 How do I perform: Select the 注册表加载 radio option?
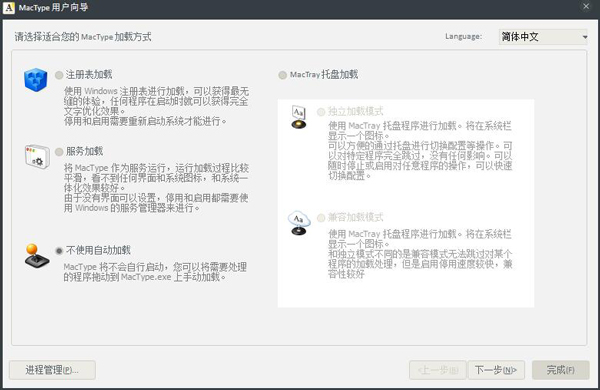(59, 75)
